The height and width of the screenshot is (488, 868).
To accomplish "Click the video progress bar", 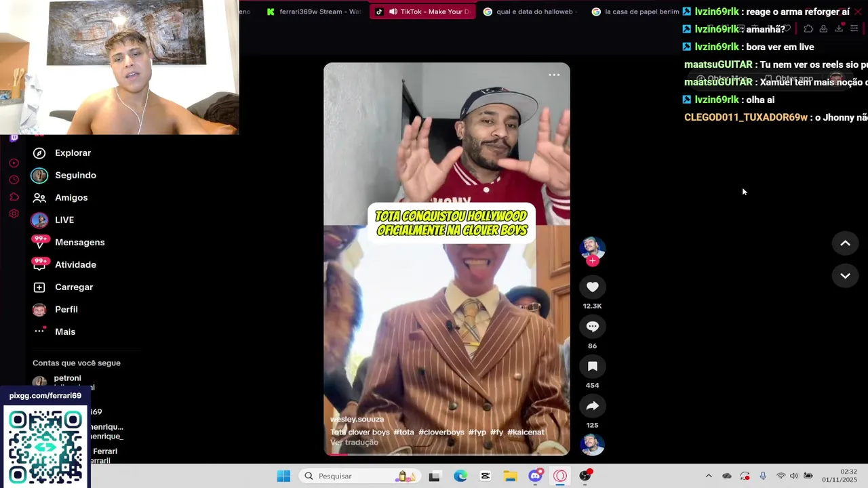I will pyautogui.click(x=447, y=454).
